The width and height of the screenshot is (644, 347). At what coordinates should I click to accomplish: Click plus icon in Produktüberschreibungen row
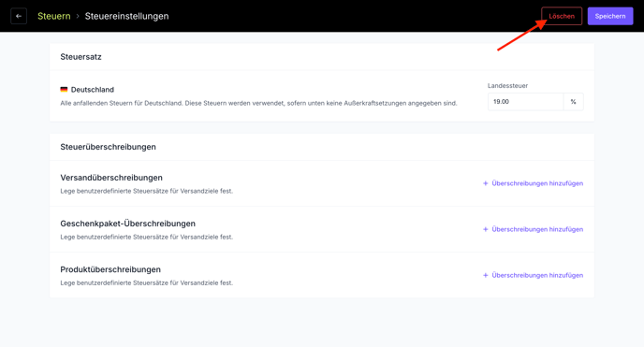[485, 275]
